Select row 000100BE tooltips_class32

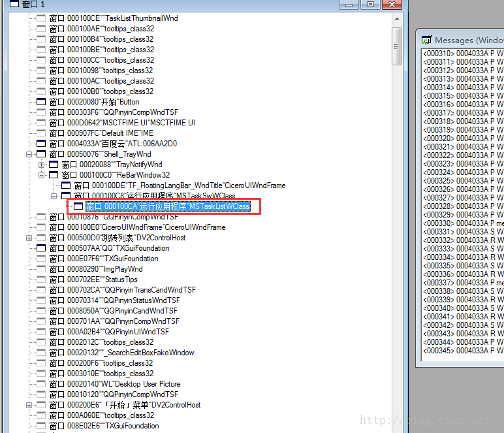click(x=102, y=50)
